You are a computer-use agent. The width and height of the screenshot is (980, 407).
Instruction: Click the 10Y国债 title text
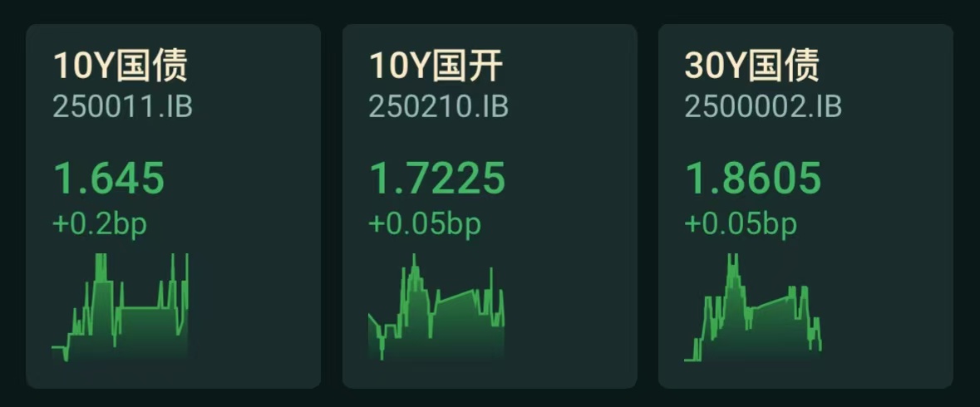tap(120, 66)
